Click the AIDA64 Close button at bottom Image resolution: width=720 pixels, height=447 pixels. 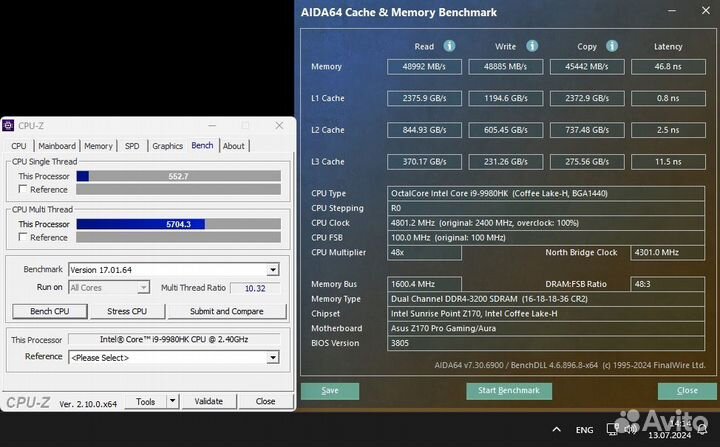pyautogui.click(x=687, y=390)
